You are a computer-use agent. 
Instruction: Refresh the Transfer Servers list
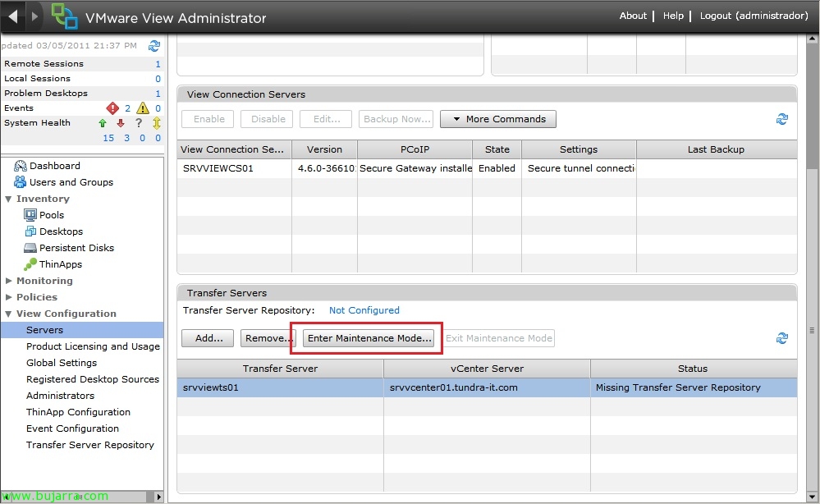point(781,338)
